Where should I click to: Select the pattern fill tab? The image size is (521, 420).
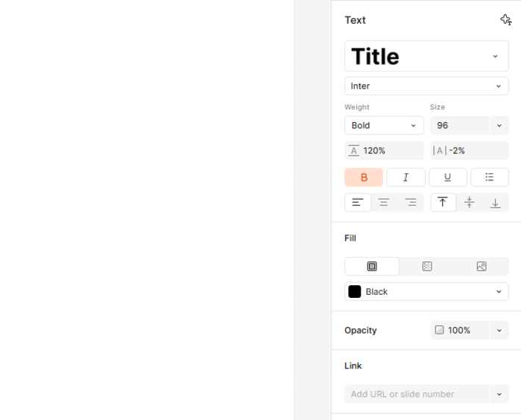coord(427,267)
